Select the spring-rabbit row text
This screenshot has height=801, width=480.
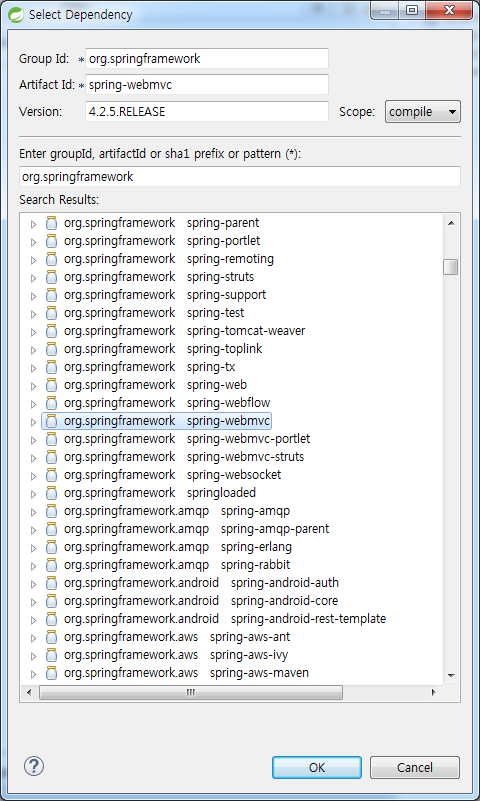pyautogui.click(x=177, y=565)
